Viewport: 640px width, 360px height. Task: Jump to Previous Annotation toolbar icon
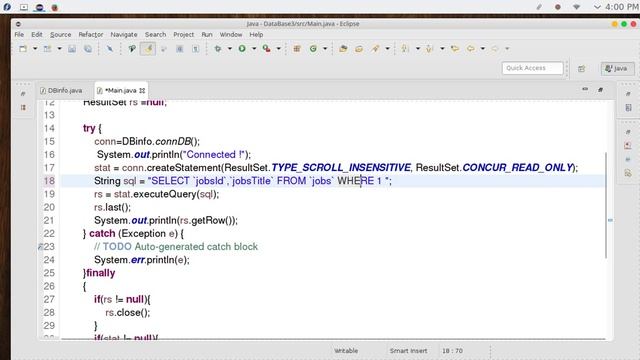[x=429, y=49]
